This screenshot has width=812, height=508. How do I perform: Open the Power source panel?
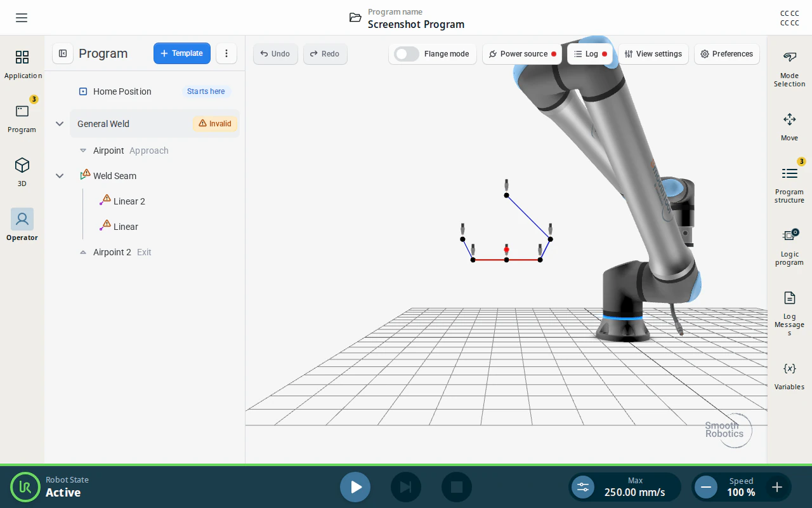(x=523, y=54)
